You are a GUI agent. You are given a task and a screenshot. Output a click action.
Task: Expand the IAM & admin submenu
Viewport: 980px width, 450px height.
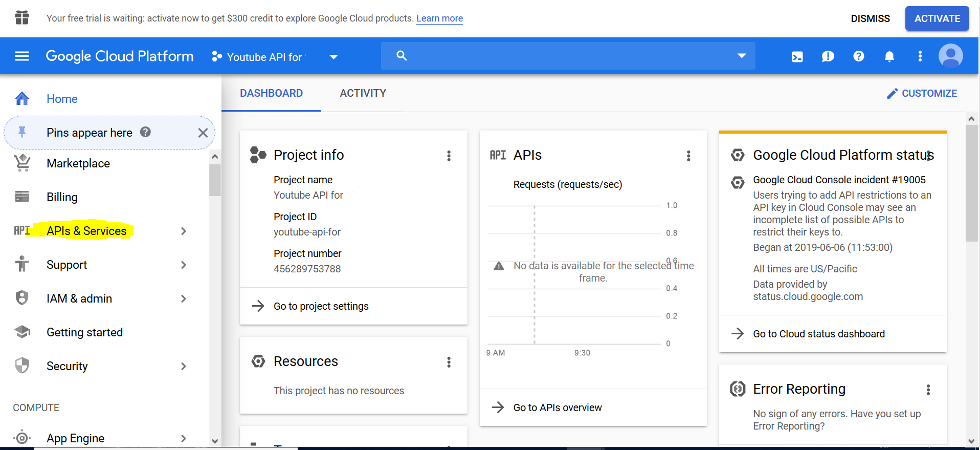pyautogui.click(x=183, y=299)
